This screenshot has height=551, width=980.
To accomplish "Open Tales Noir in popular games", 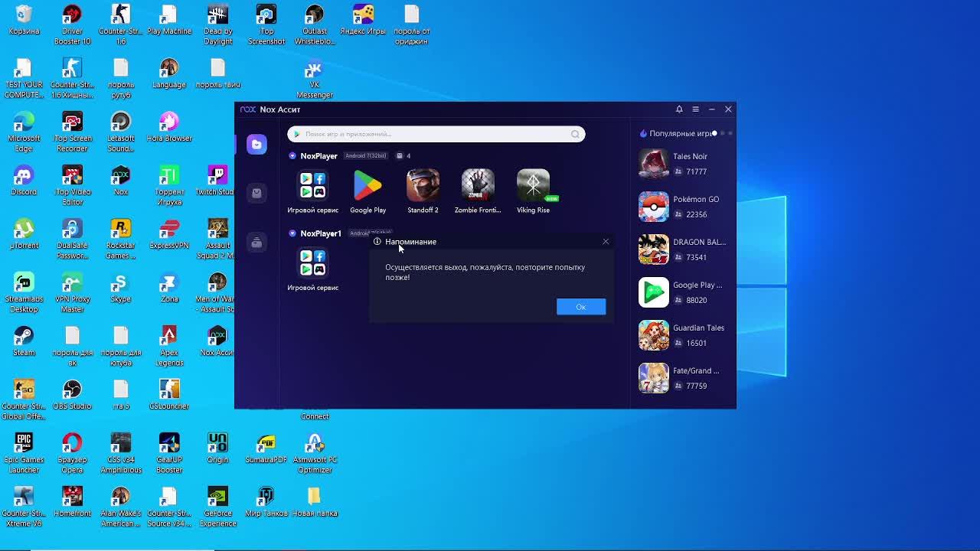I will pyautogui.click(x=681, y=164).
